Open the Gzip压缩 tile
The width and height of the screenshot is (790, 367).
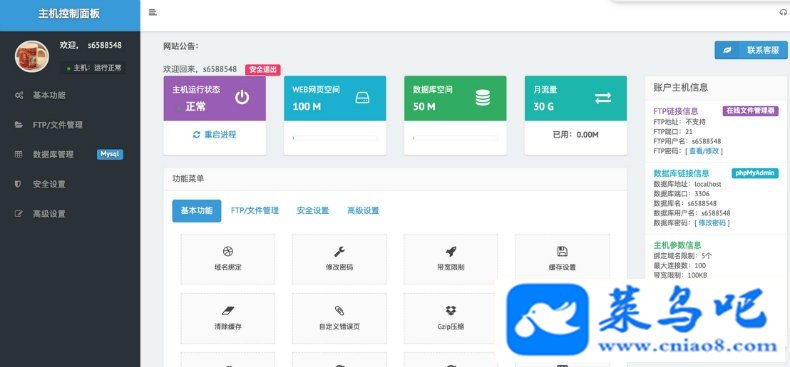pyautogui.click(x=451, y=319)
